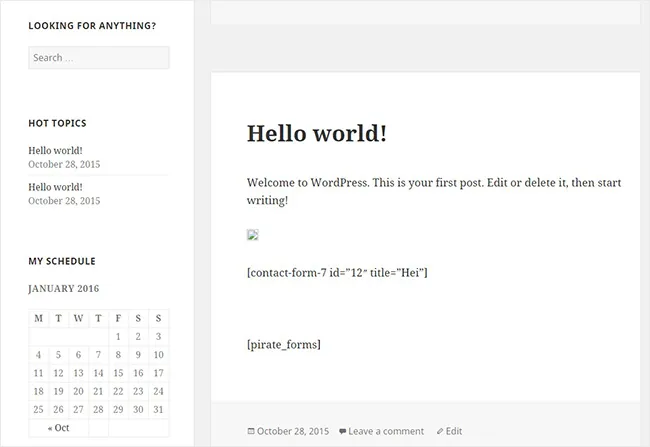Screen dimensions: 650x447
Task: Go to previous month via "« Oct"
Action: point(58,427)
